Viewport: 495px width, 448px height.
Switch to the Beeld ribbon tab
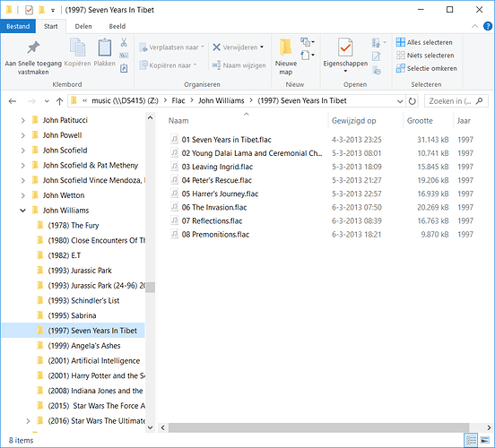coord(117,26)
